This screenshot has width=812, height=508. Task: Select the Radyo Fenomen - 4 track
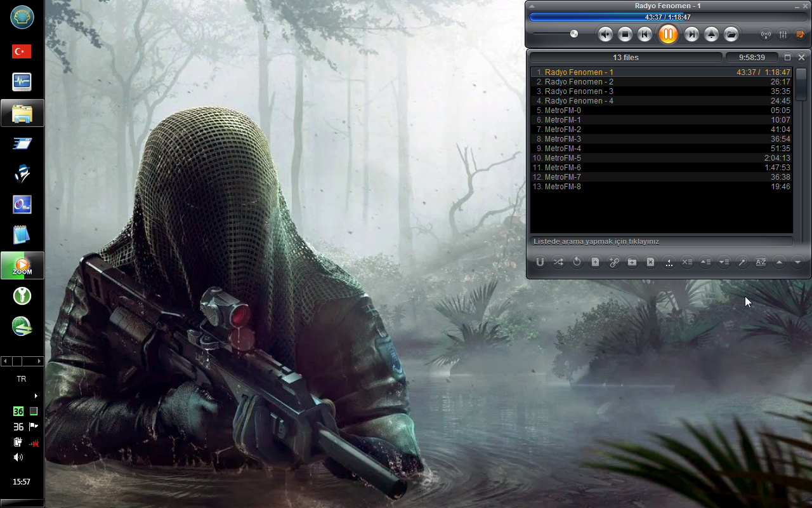coord(662,101)
